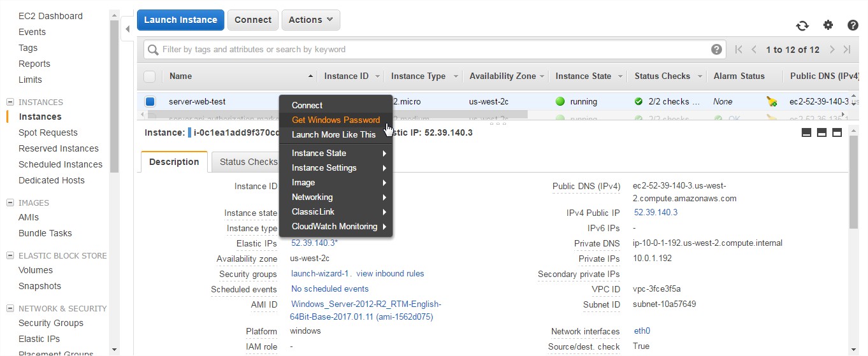Open Snapshots in the sidebar
Image resolution: width=868 pixels, height=356 pixels.
click(40, 286)
